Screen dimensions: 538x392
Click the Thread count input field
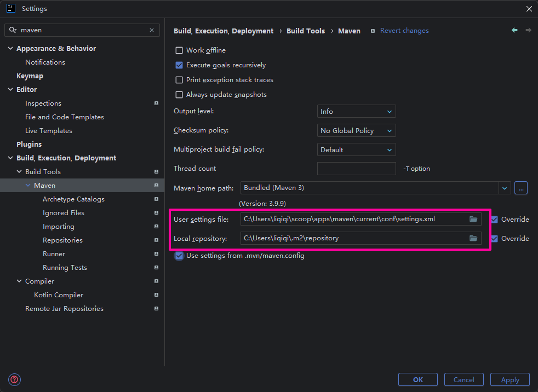pyautogui.click(x=356, y=169)
